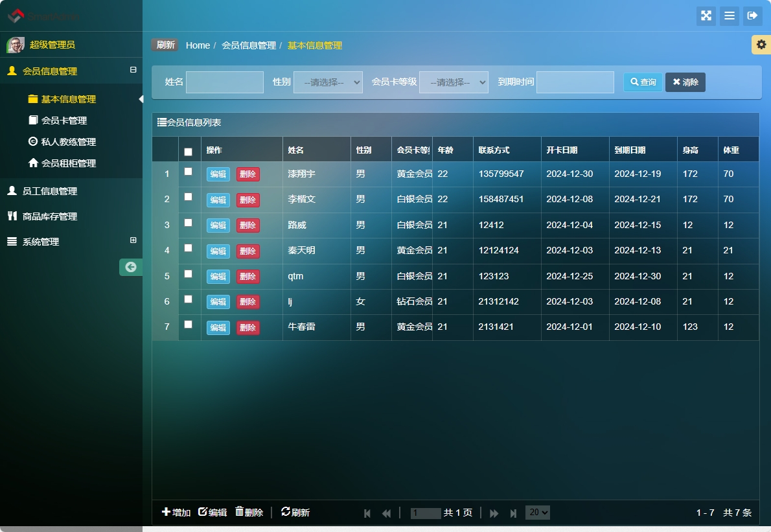
Task: Click the SmartAdmin logo
Action: [x=43, y=16]
